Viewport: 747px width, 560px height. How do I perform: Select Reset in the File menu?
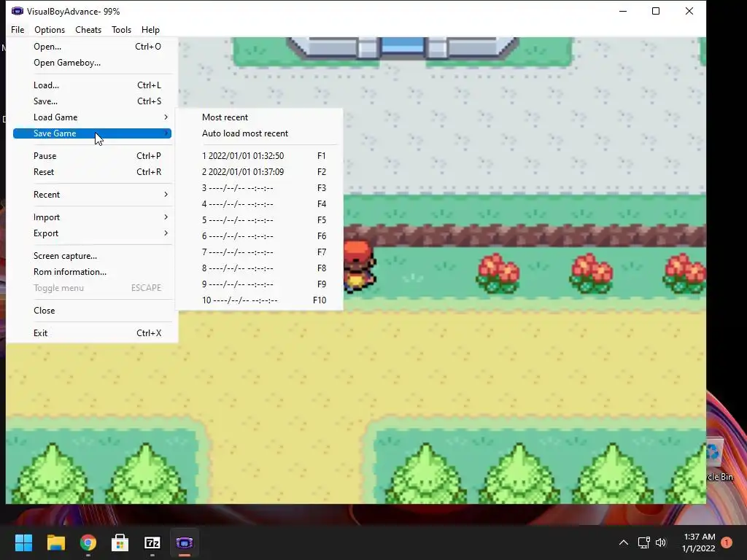(92, 172)
